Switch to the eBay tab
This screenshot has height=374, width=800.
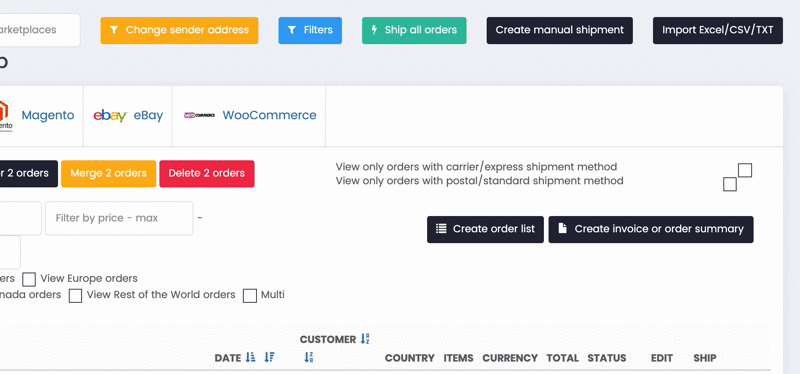click(128, 116)
